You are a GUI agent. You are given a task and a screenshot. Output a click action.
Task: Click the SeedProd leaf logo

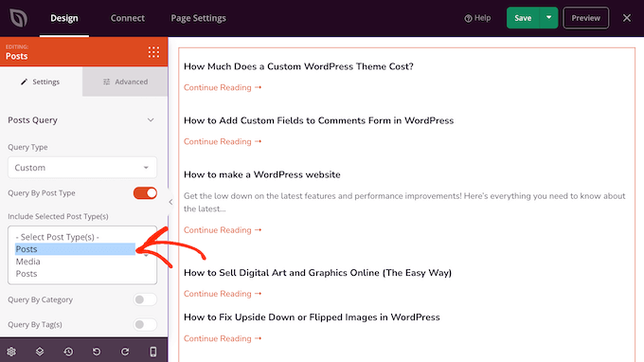tap(19, 18)
